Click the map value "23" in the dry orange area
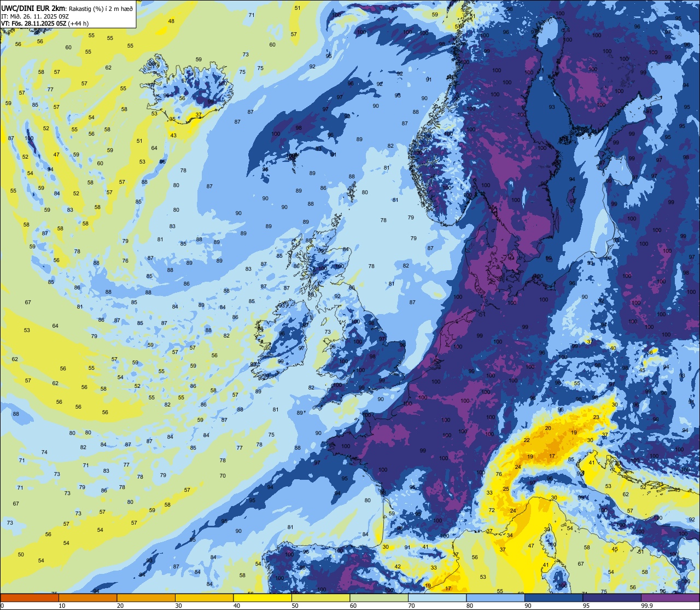The width and height of the screenshot is (700, 610). pos(596,417)
